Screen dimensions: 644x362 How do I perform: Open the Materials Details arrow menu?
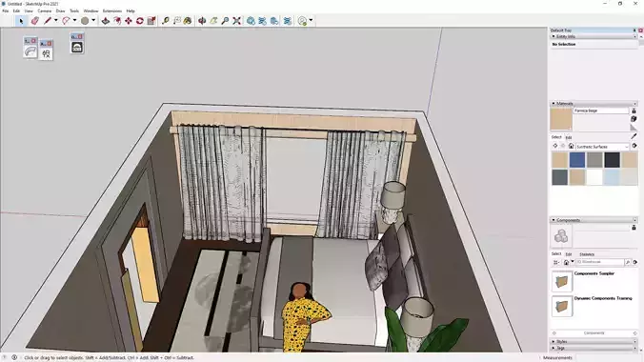pos(634,146)
